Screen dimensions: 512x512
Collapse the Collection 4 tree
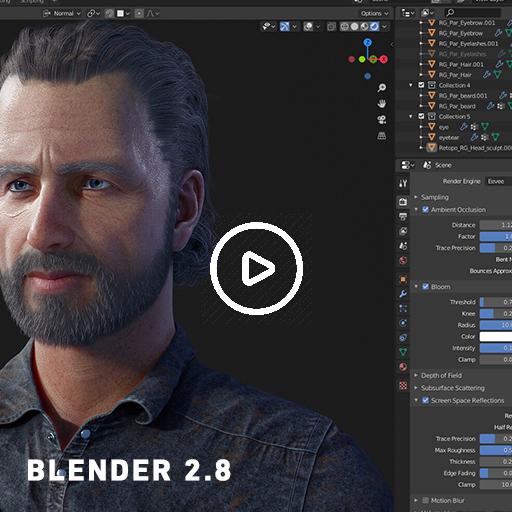coord(411,85)
